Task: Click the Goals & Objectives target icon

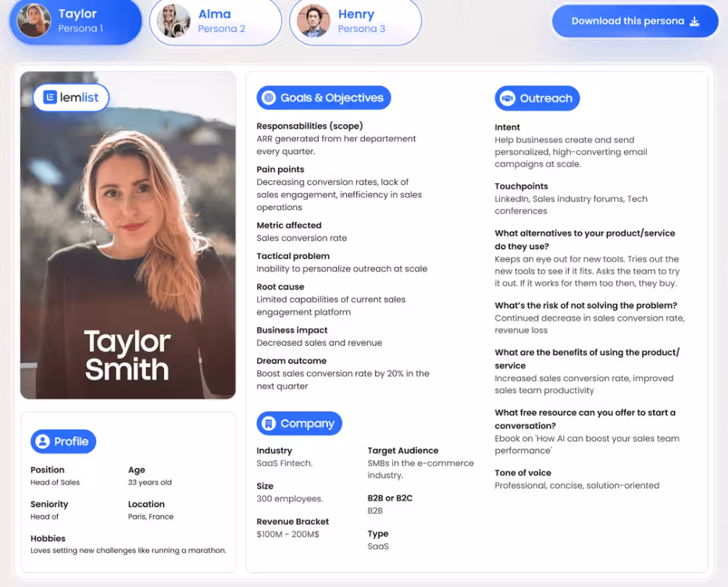Action: pyautogui.click(x=269, y=98)
